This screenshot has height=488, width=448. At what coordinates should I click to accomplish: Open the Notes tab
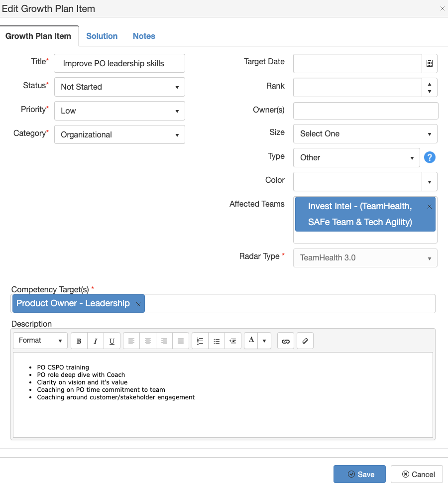(x=144, y=36)
